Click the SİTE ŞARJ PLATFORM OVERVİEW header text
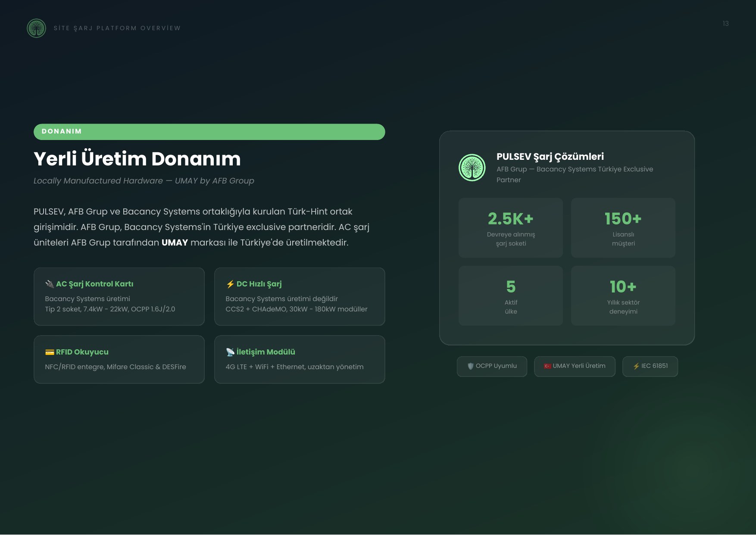 pyautogui.click(x=117, y=28)
